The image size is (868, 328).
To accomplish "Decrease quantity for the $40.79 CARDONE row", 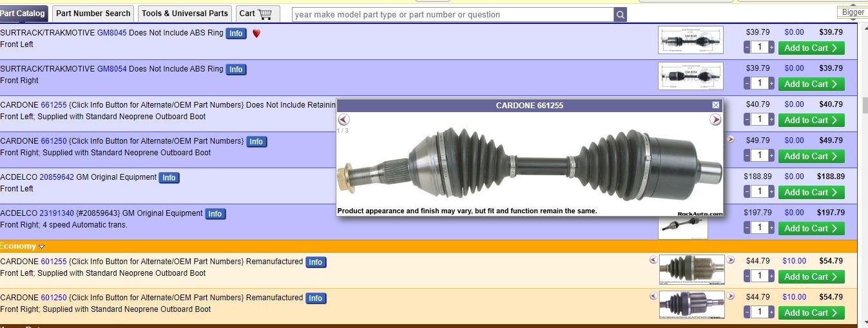I will tap(747, 120).
